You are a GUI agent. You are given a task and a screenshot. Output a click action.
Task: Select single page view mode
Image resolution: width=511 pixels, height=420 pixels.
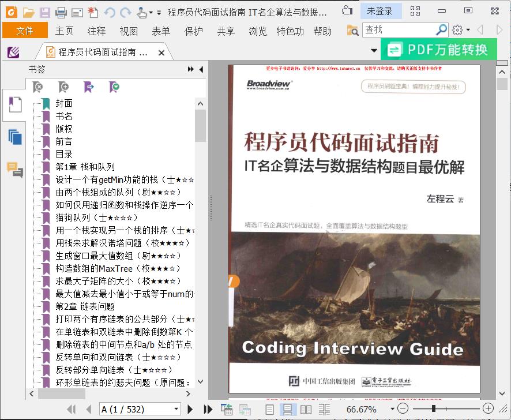269,409
